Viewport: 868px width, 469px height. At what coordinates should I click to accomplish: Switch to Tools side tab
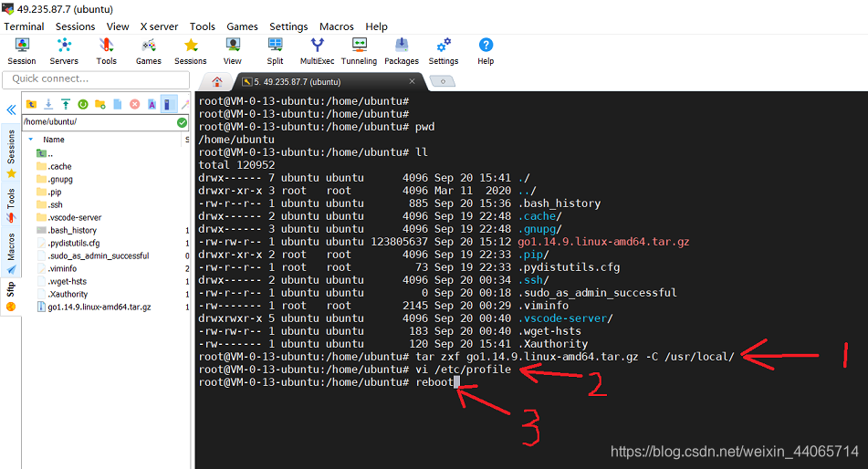(x=11, y=205)
